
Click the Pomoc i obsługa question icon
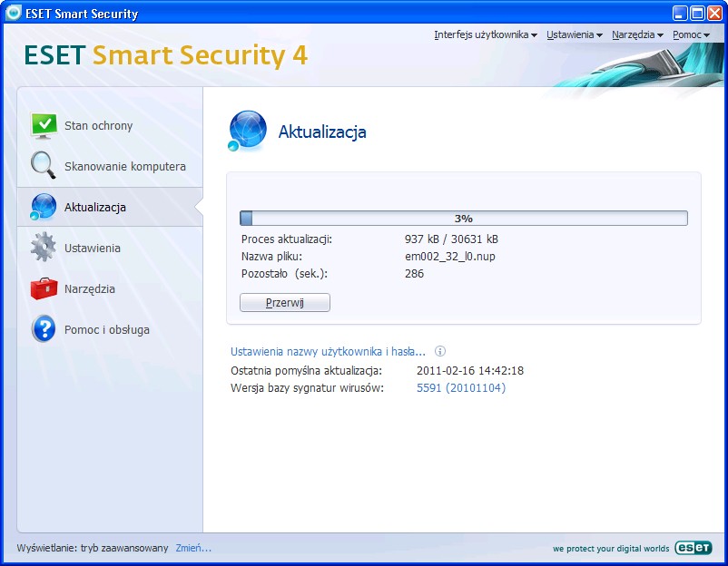(x=44, y=329)
